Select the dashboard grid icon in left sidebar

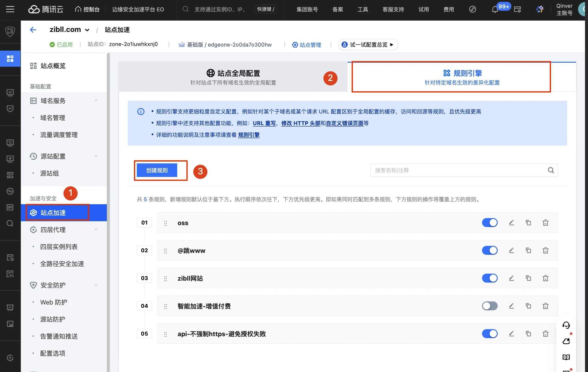click(10, 59)
